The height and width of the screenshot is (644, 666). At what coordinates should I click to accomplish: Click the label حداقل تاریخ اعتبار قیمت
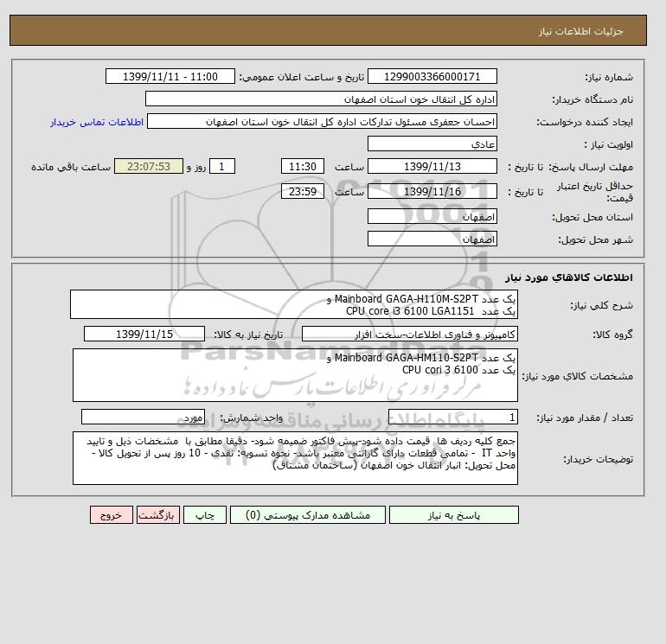595,192
